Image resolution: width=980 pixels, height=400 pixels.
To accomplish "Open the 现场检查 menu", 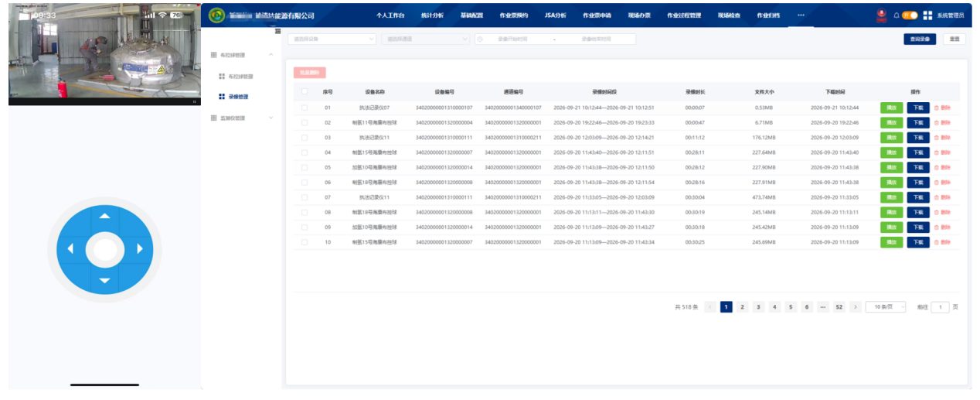I will click(x=729, y=15).
